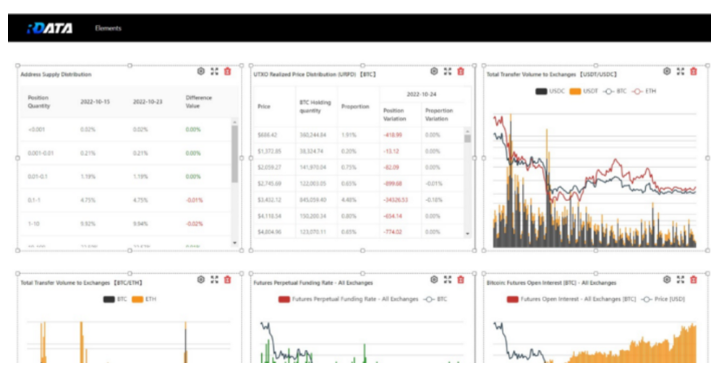Select the <0.001 row label
Viewport: 726px width, 381px height.
pos(37,130)
